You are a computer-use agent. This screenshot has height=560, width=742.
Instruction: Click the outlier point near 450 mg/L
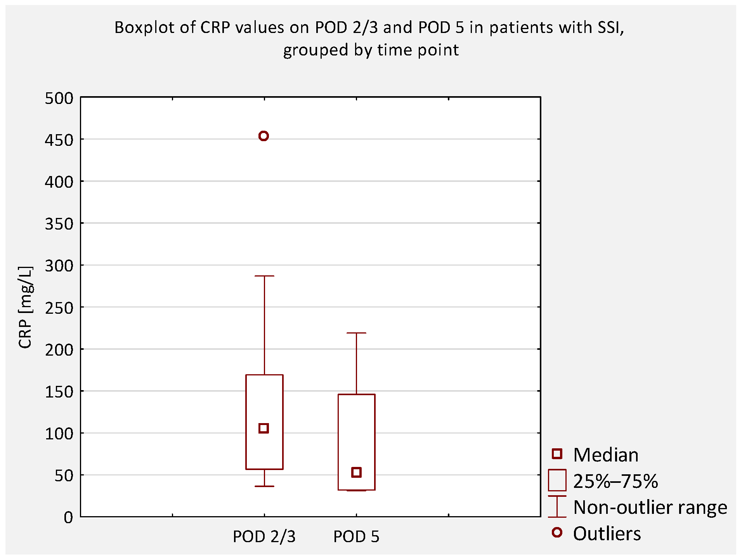tap(264, 136)
